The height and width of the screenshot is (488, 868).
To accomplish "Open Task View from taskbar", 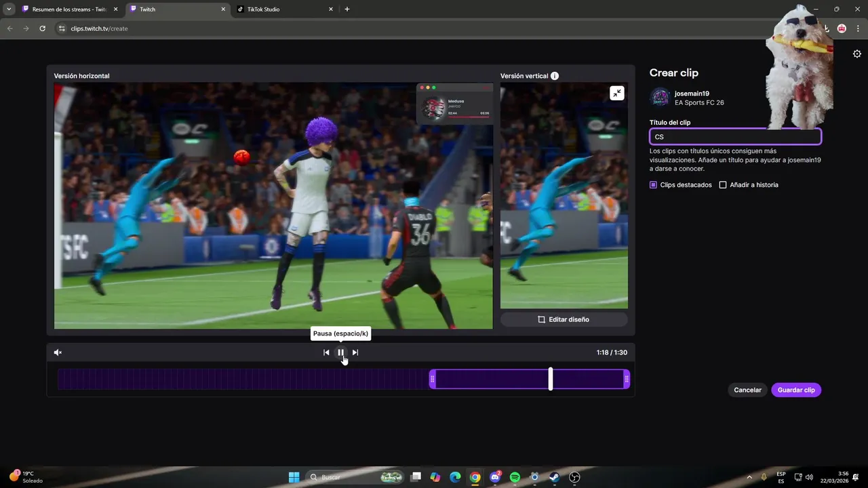I will coord(416,477).
